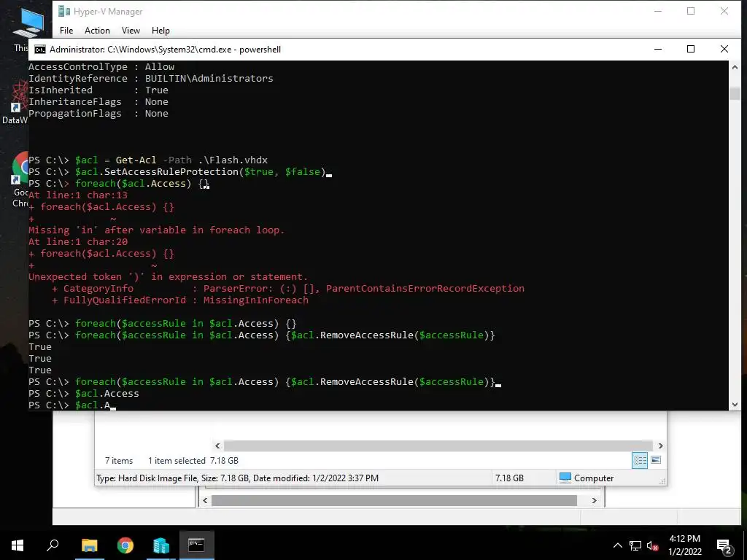This screenshot has width=747, height=560.
Task: Click '1 item selected 7.18 GB' text
Action: pos(193,461)
